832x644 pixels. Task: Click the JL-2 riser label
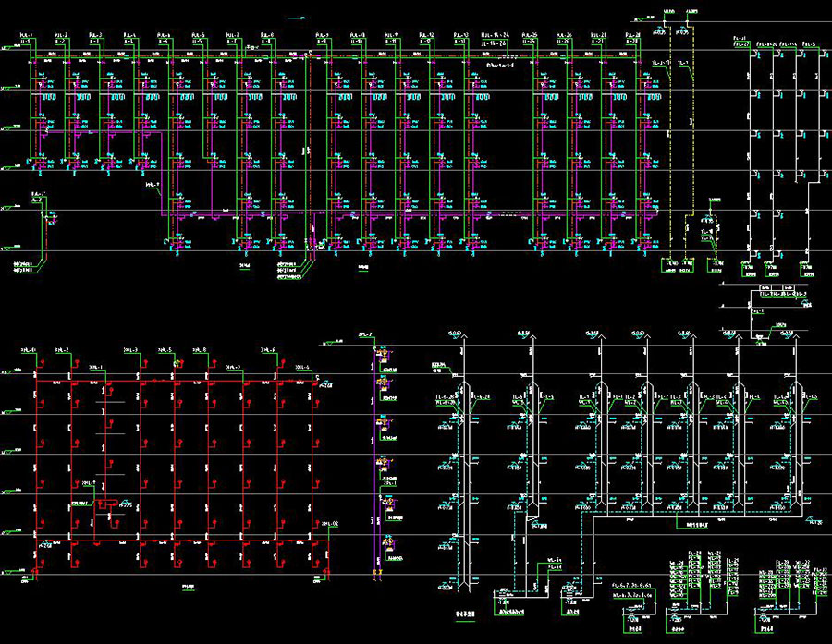point(60,41)
